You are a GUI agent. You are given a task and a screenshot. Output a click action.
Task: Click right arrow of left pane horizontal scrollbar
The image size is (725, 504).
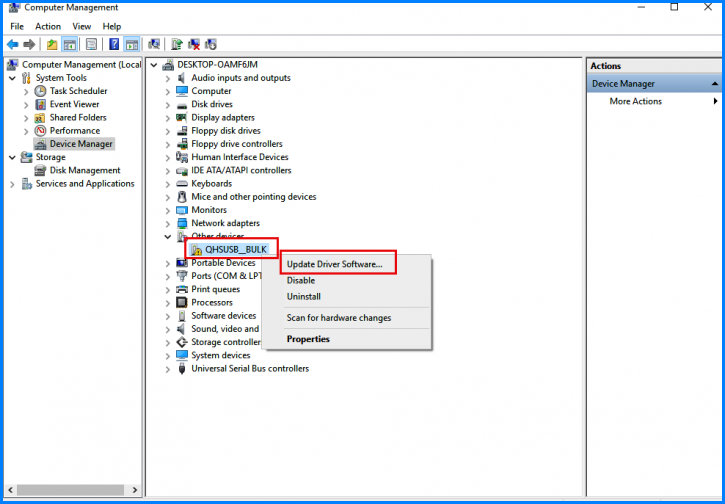[135, 490]
